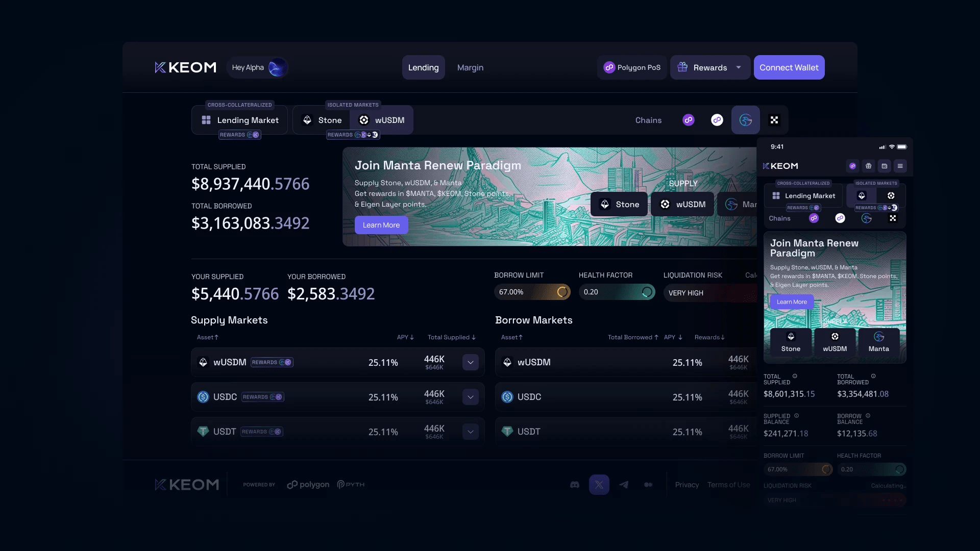Select the purple Polygon chain icon in desktop Chains row
The width and height of the screenshot is (980, 551).
coord(689,120)
